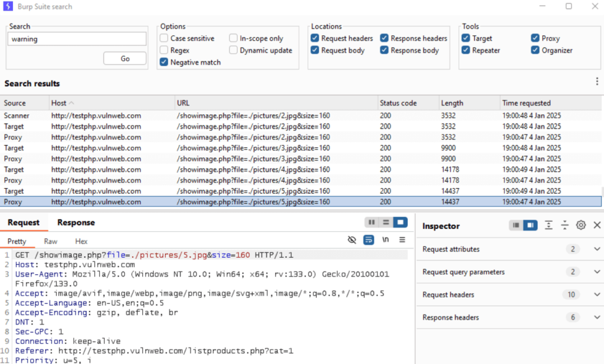Toggle the hide non-printable characters eye icon
The image size is (604, 364).
[x=352, y=240]
